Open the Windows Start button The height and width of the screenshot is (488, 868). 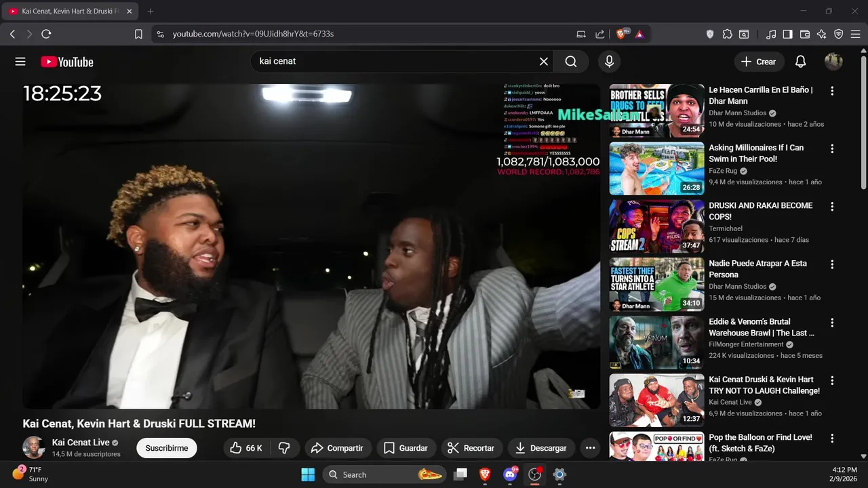(x=308, y=474)
